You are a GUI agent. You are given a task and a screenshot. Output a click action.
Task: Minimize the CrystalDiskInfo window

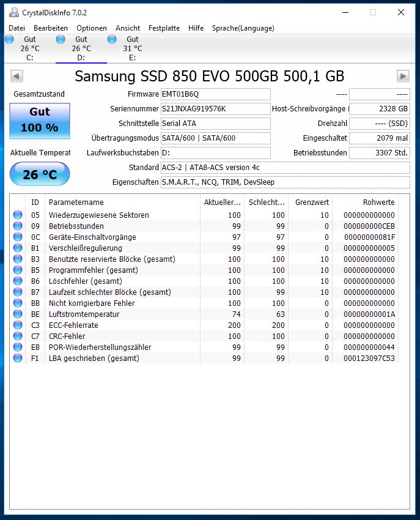(345, 13)
